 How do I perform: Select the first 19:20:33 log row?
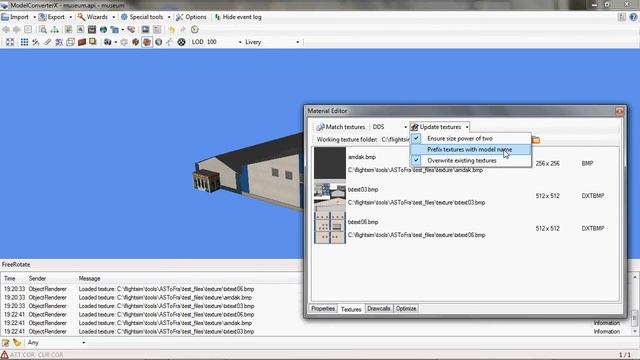[151, 289]
